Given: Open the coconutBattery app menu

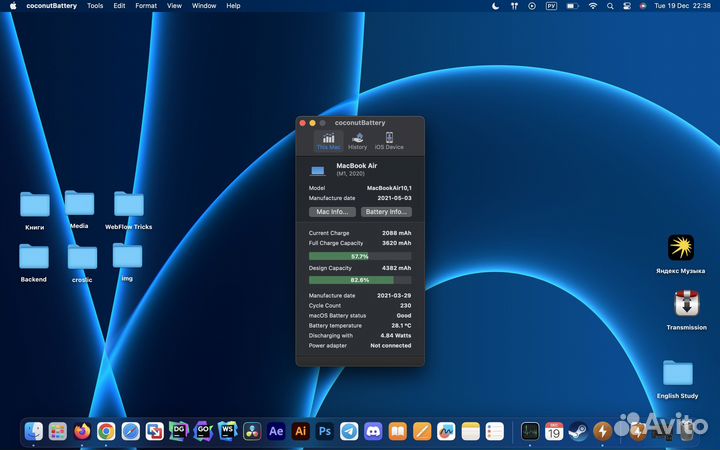Looking at the screenshot, I should [x=51, y=6].
